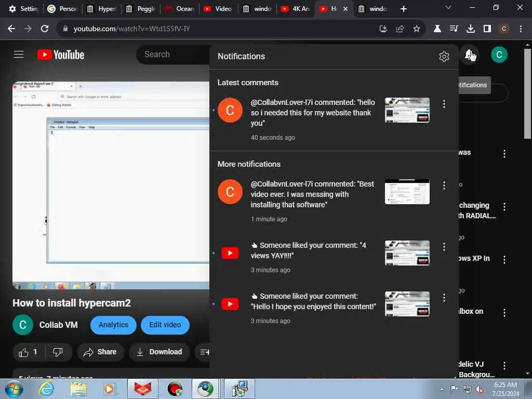Click the YouTube search field
Image resolution: width=532 pixels, height=399 pixels.
point(173,54)
